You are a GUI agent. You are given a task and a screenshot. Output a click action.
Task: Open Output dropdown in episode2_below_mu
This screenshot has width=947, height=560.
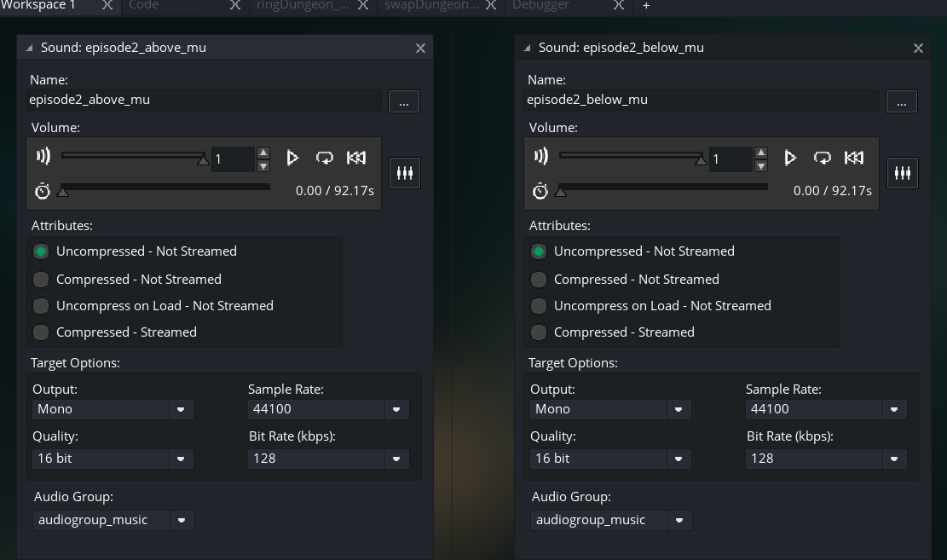click(x=678, y=410)
